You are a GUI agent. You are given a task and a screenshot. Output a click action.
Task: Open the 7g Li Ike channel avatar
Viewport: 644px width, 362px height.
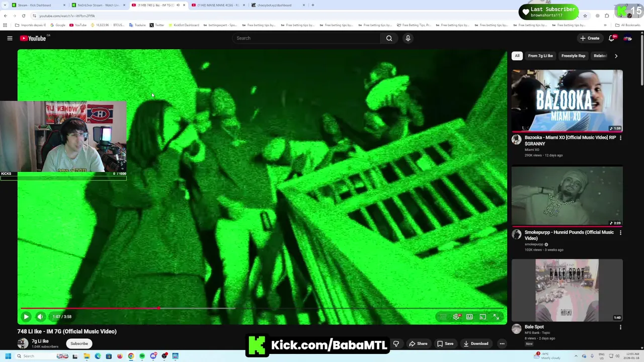coord(23,343)
